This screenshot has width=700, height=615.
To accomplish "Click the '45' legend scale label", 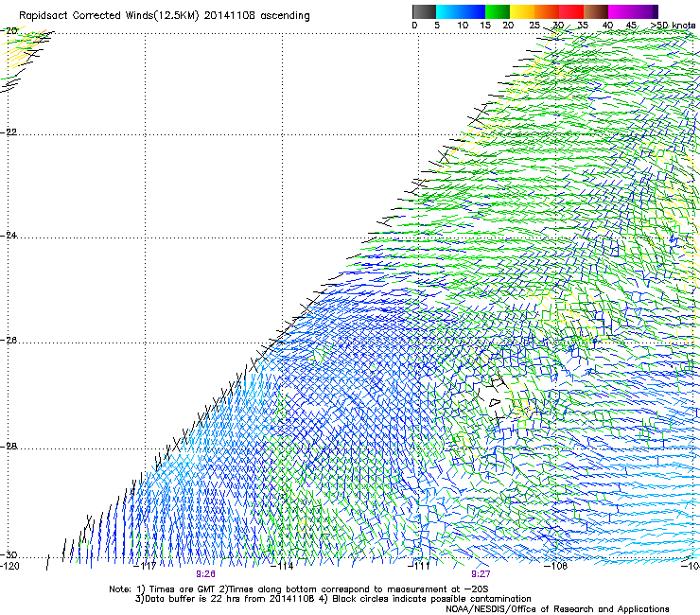I will click(631, 26).
